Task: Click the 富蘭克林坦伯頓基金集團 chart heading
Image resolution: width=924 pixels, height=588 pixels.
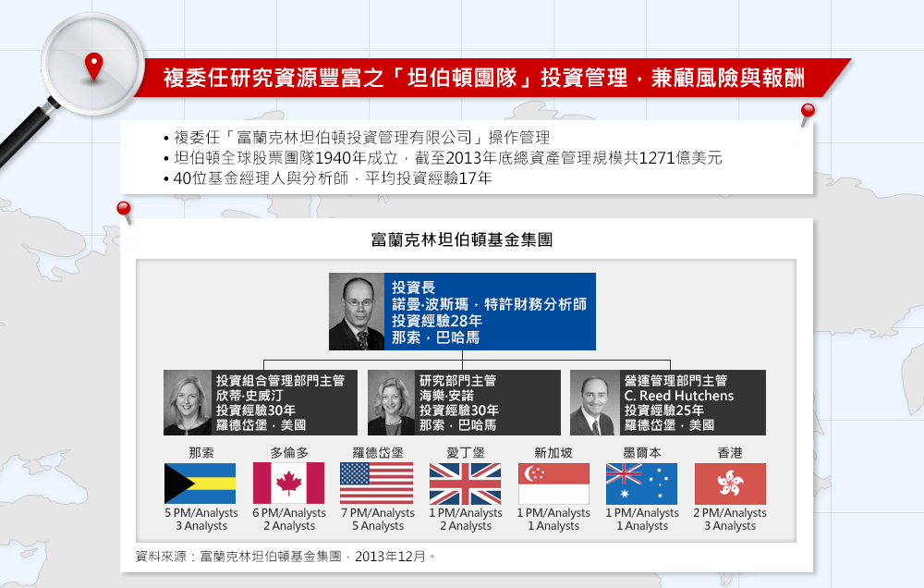Action: (462, 240)
